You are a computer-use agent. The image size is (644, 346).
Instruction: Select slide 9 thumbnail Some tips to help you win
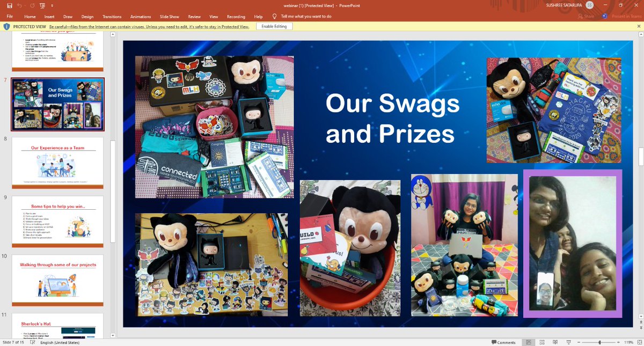[57, 222]
